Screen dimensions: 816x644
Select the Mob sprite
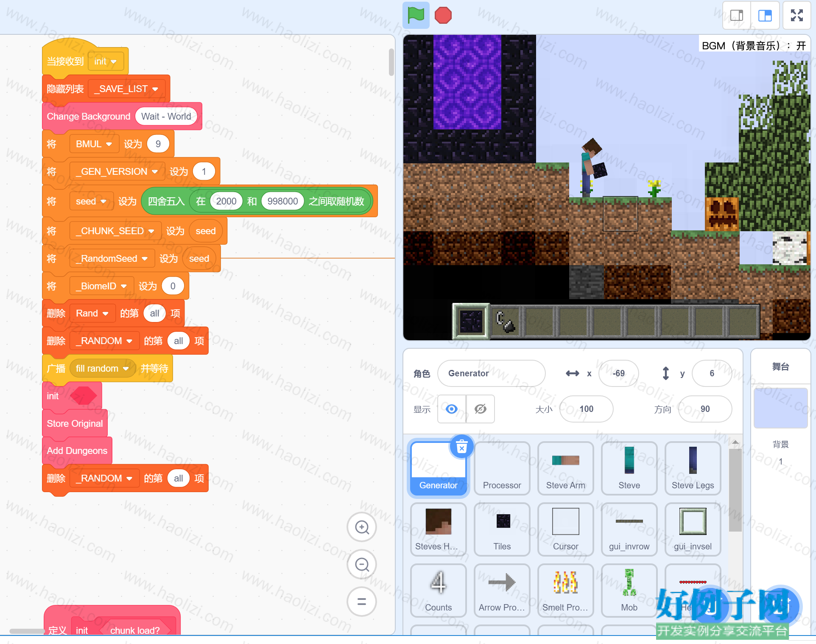pyautogui.click(x=629, y=590)
